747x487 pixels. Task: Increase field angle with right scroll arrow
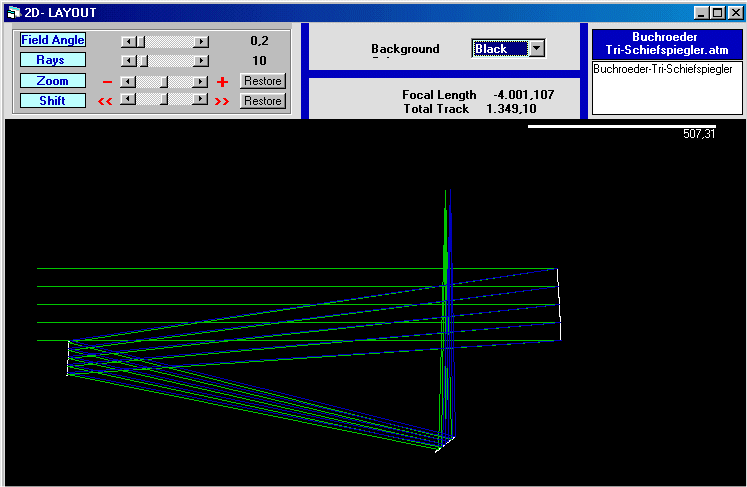pyautogui.click(x=201, y=42)
